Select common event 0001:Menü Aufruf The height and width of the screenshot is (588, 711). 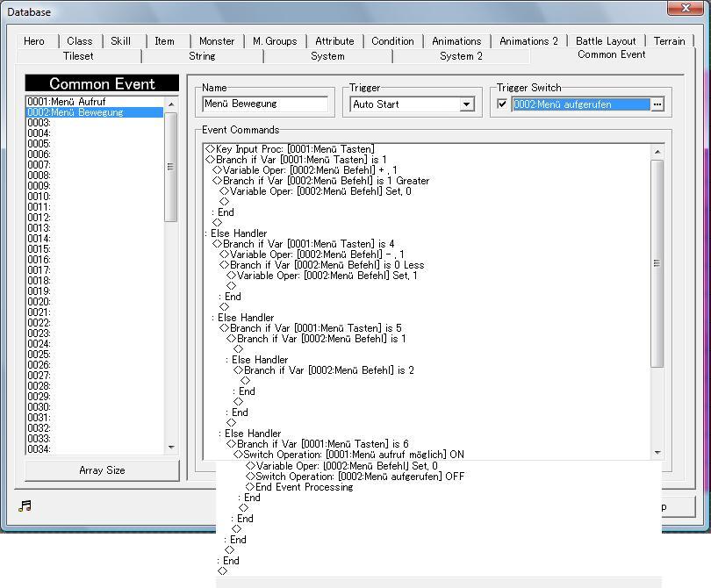[x=94, y=102]
